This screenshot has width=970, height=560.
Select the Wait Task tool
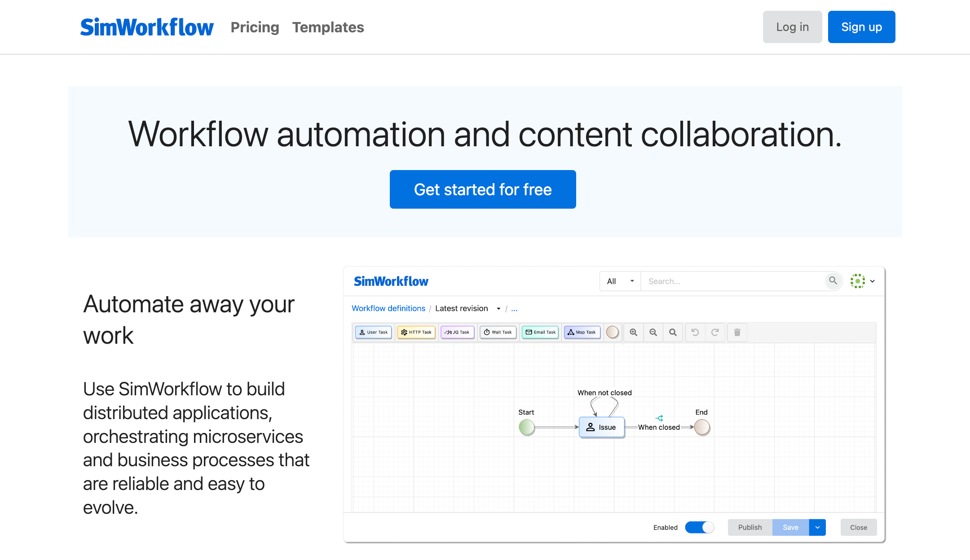pyautogui.click(x=498, y=332)
